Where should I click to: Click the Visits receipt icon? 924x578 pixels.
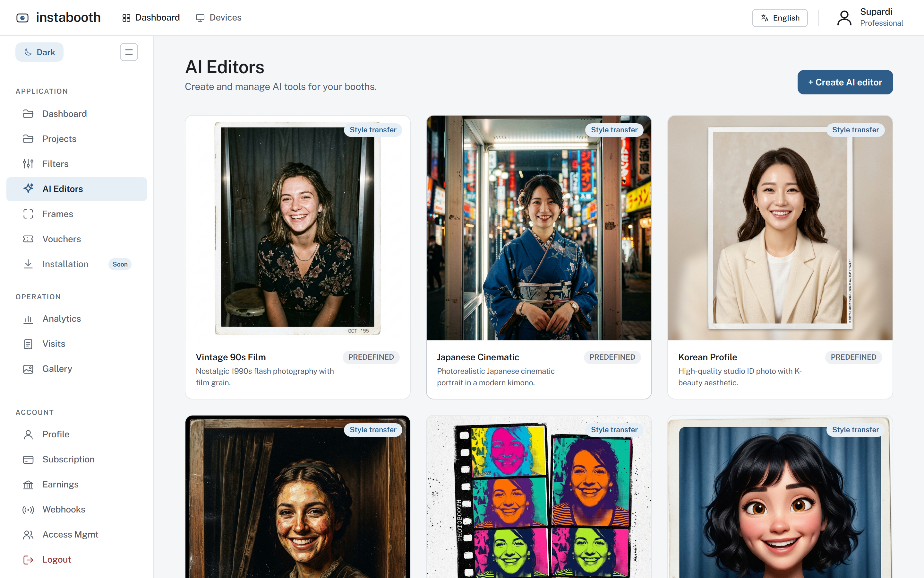pos(28,344)
